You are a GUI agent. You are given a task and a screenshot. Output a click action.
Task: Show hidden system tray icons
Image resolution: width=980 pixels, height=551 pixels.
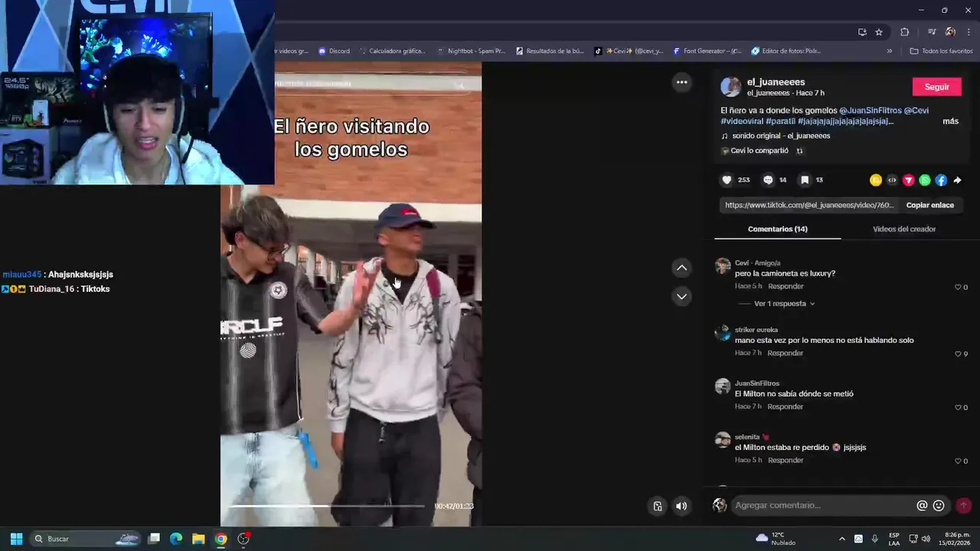pos(842,539)
